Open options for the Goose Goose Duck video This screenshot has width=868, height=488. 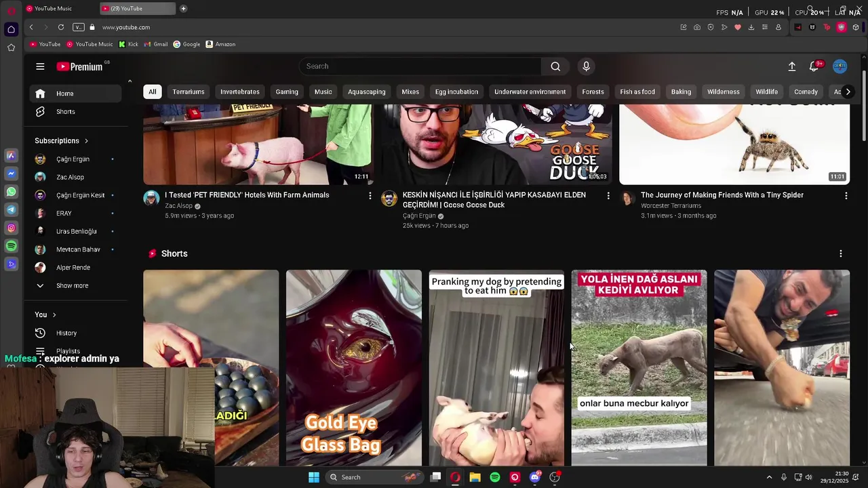pos(608,196)
